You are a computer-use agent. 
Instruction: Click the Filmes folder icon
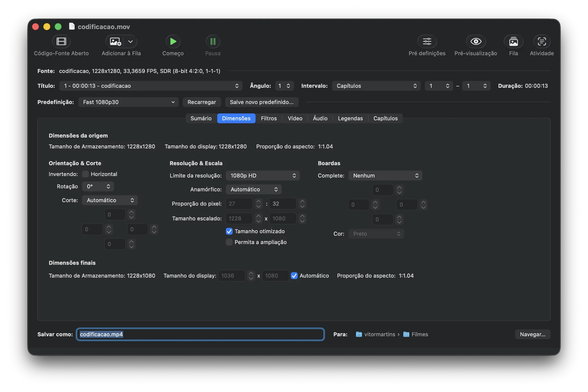click(x=406, y=334)
